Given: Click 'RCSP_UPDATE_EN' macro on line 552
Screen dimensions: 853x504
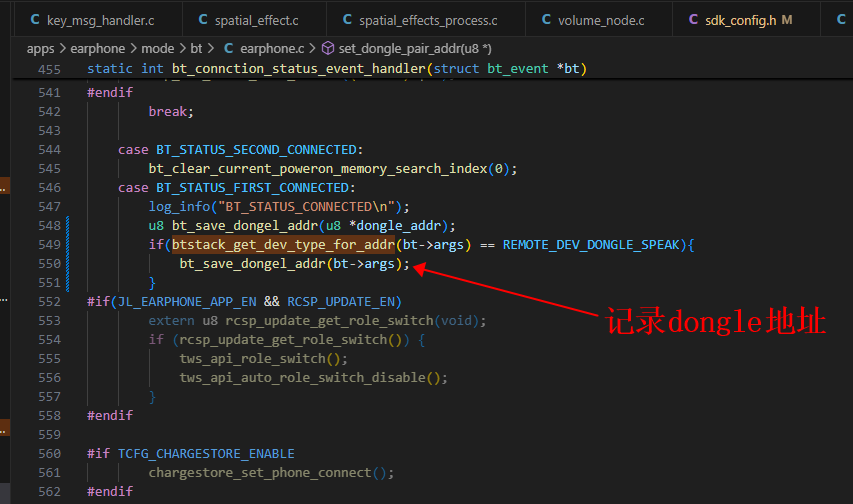Looking at the screenshot, I should (x=342, y=302).
